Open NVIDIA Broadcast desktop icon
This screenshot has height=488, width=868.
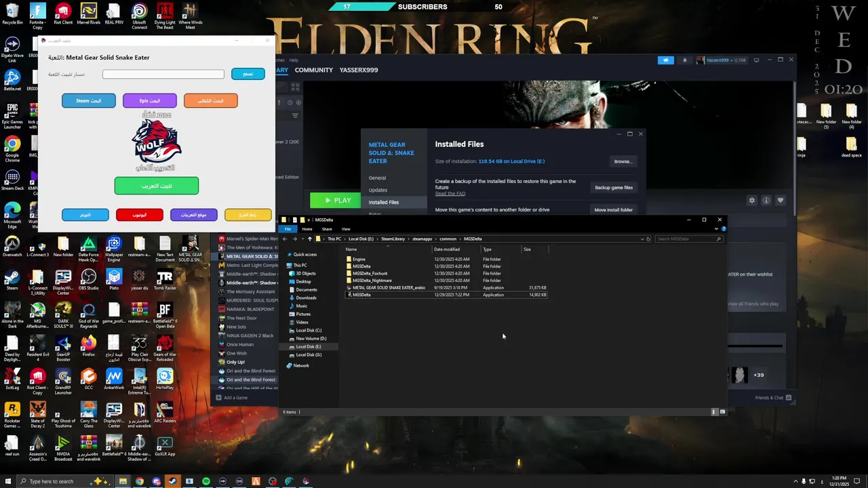(x=63, y=445)
